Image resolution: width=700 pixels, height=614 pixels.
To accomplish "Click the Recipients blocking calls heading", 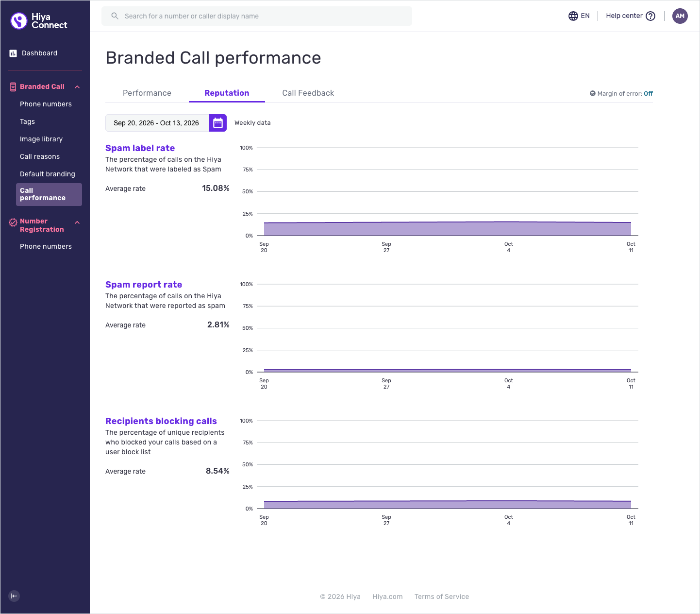I will (161, 421).
